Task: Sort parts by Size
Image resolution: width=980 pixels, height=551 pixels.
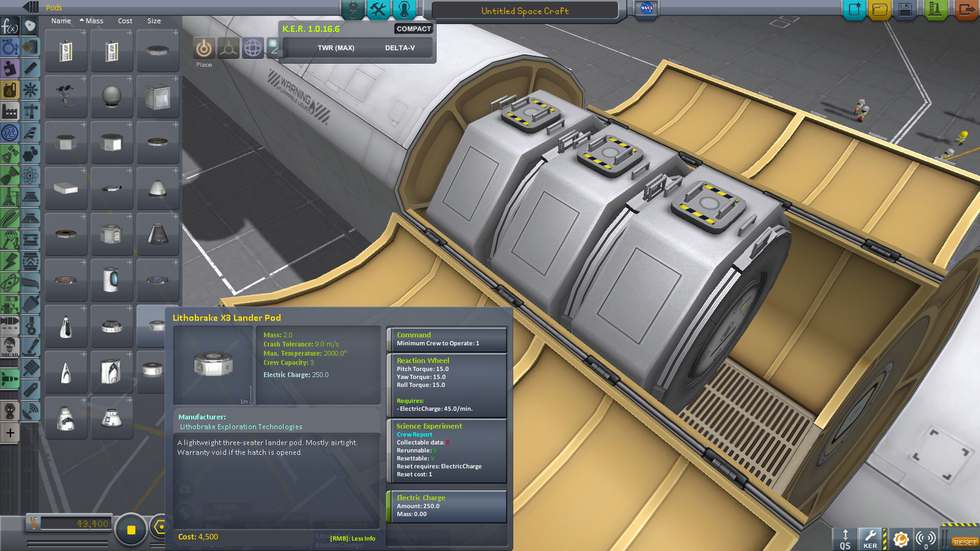Action: coord(154,21)
